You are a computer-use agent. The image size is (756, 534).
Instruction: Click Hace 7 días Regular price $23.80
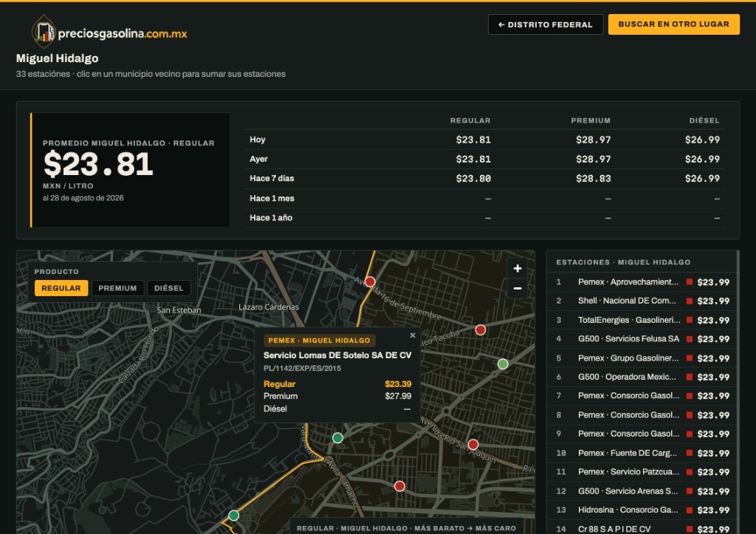point(473,179)
